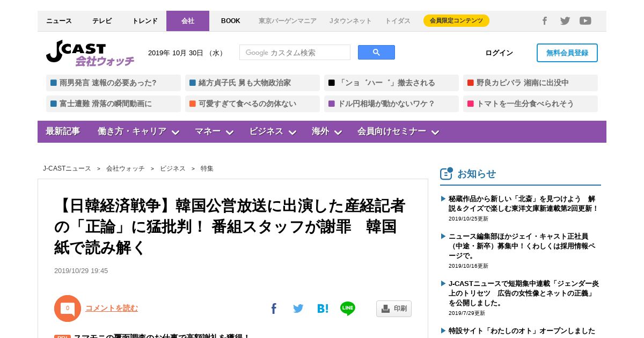Open 東京バーゲンマニア link
This screenshot has width=644, height=338.
point(288,21)
